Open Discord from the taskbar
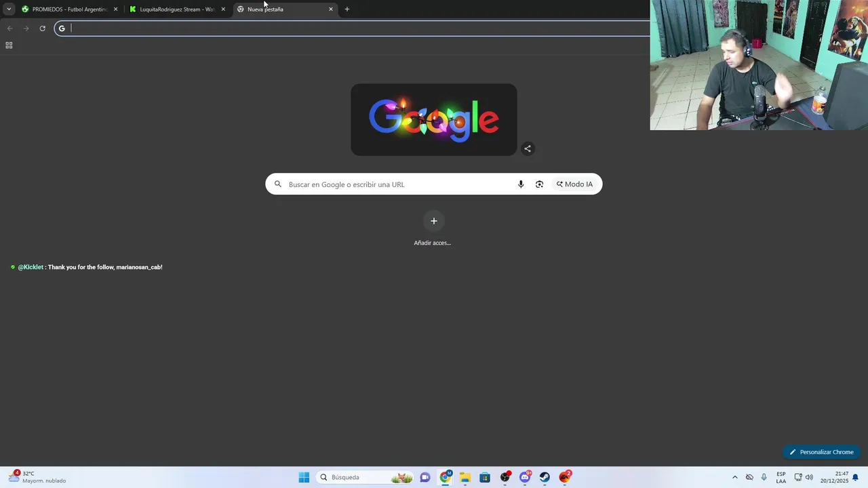Image resolution: width=868 pixels, height=488 pixels. point(525,477)
